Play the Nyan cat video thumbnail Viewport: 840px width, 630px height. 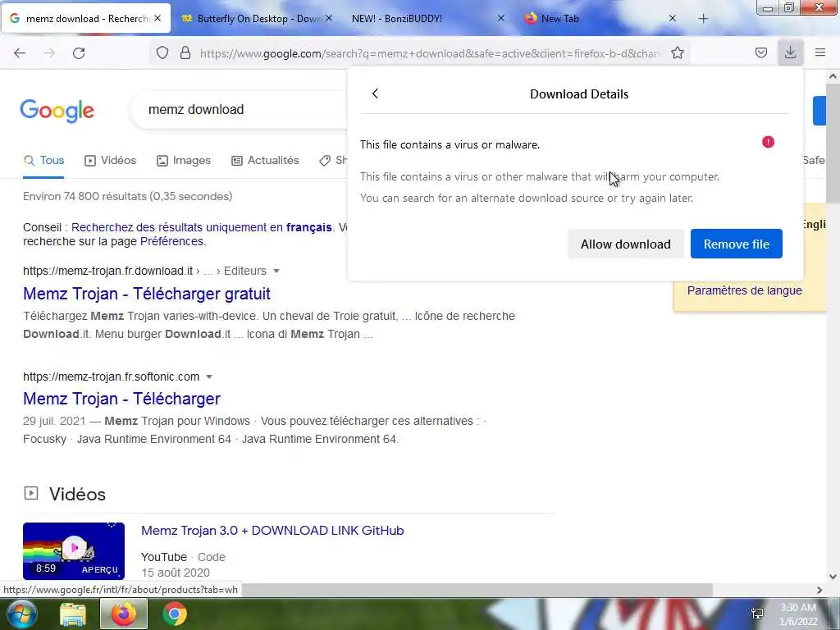click(x=74, y=550)
